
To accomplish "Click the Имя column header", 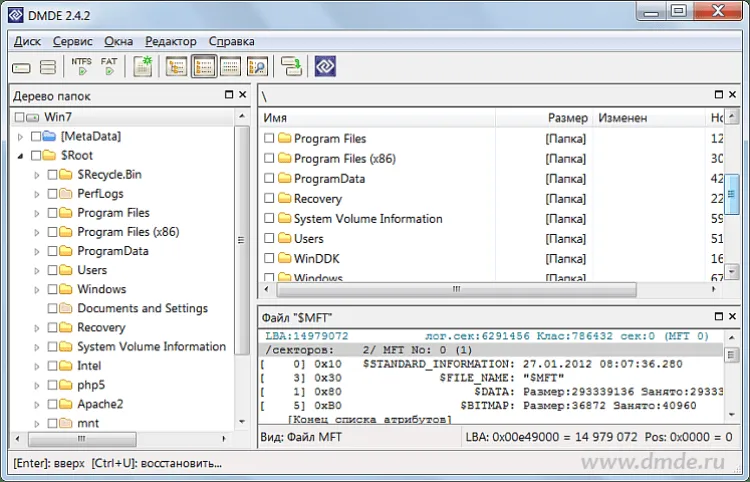I will pos(275,118).
